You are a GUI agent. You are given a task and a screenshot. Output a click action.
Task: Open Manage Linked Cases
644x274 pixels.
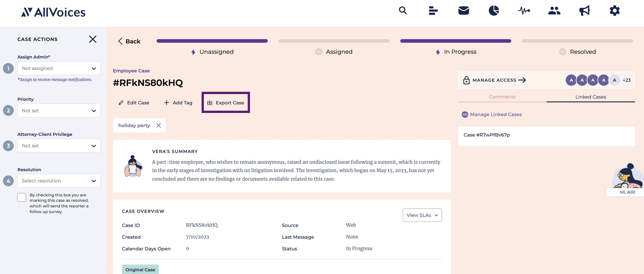[496, 114]
